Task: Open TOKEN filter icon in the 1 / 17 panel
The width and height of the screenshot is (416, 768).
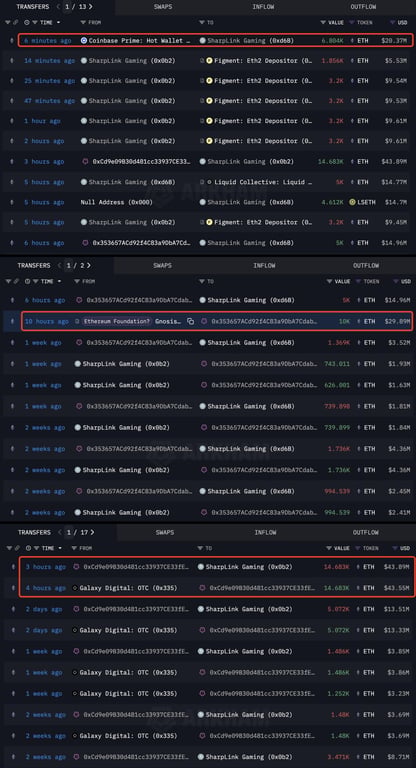Action: click(x=358, y=548)
